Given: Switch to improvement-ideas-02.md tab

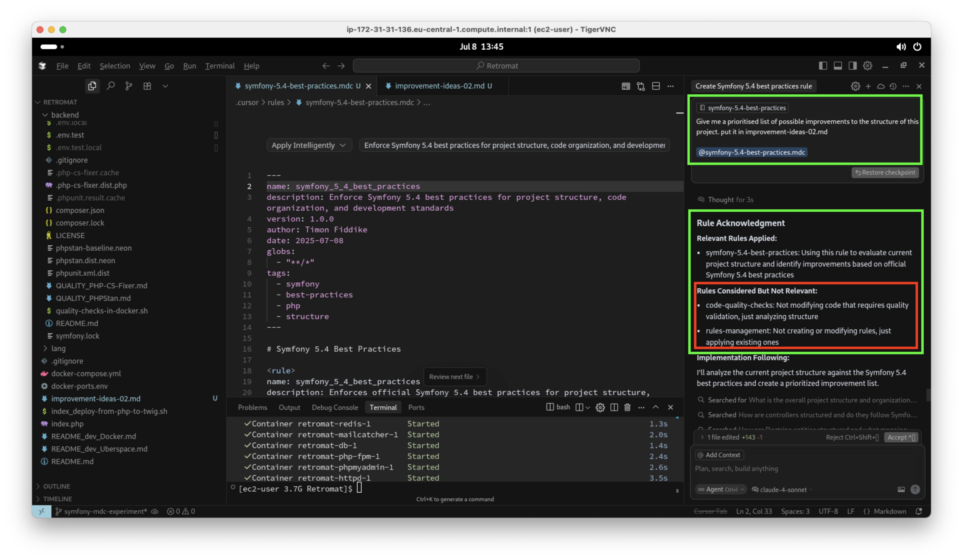Looking at the screenshot, I should (440, 86).
